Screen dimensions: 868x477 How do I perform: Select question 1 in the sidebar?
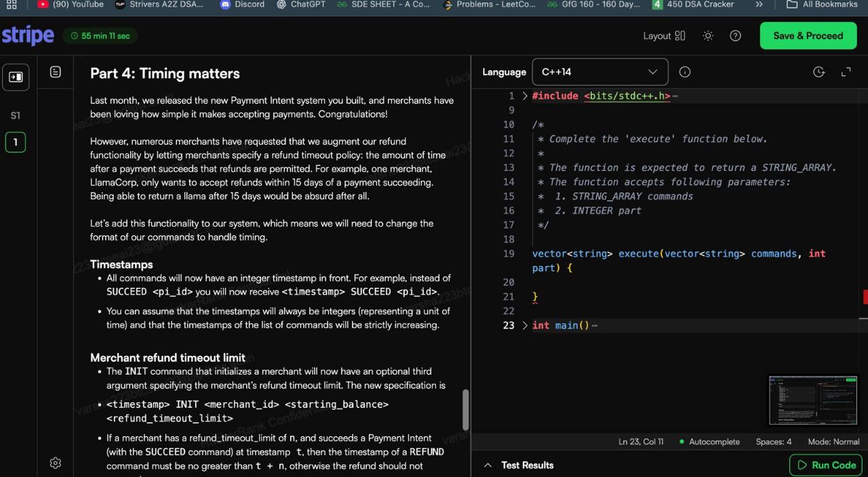(15, 142)
